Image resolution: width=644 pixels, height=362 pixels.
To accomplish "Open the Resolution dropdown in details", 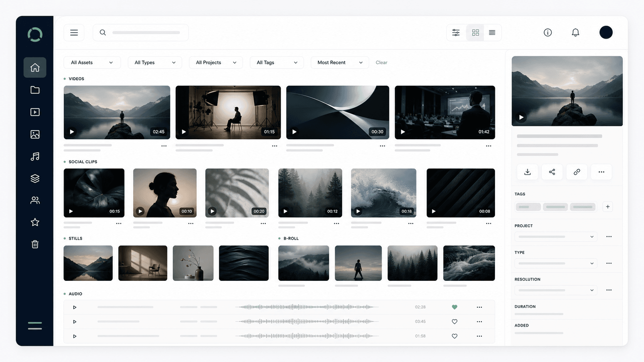I will click(556, 290).
